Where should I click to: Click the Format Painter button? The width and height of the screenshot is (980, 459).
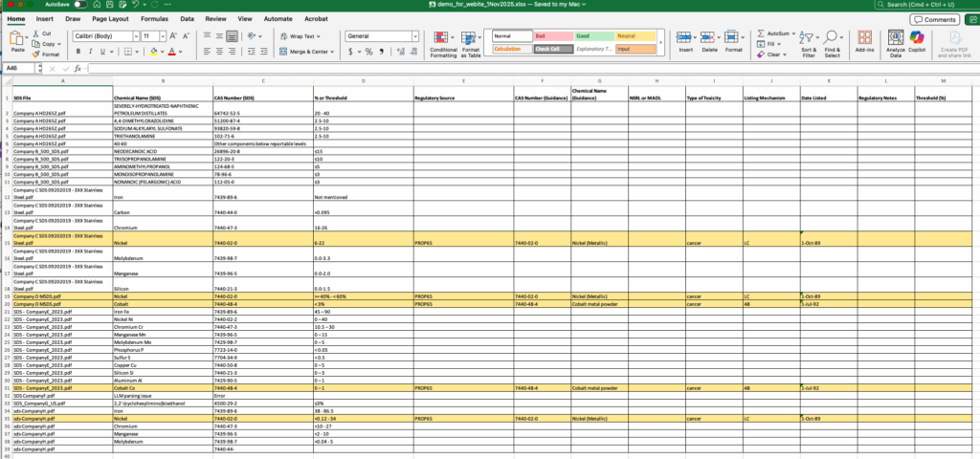46,55
